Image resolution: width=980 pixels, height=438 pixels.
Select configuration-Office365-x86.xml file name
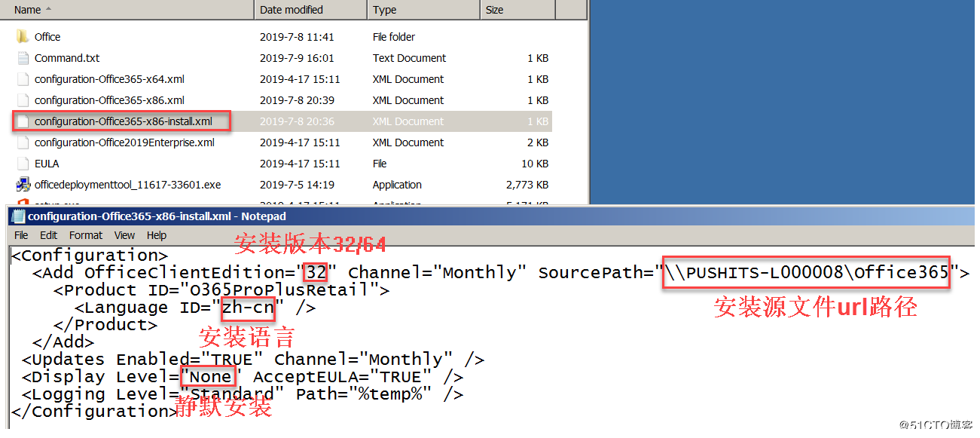(x=109, y=100)
